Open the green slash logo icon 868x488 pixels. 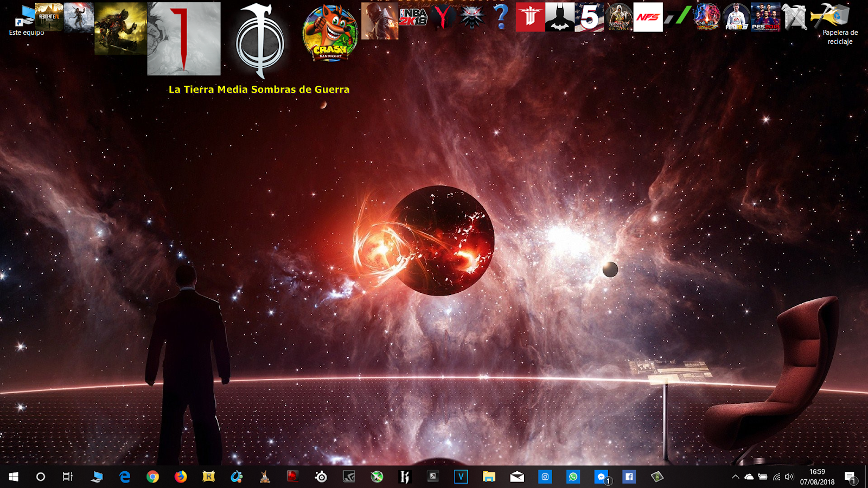tap(678, 15)
